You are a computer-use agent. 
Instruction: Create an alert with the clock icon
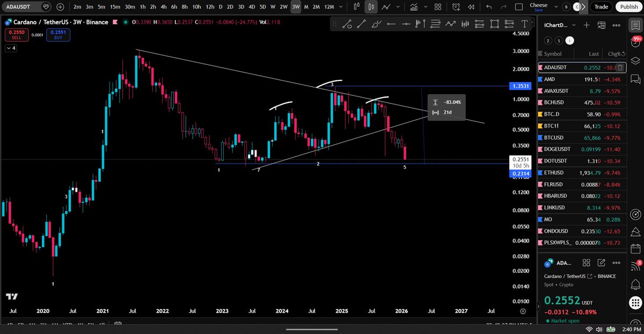tap(456, 7)
